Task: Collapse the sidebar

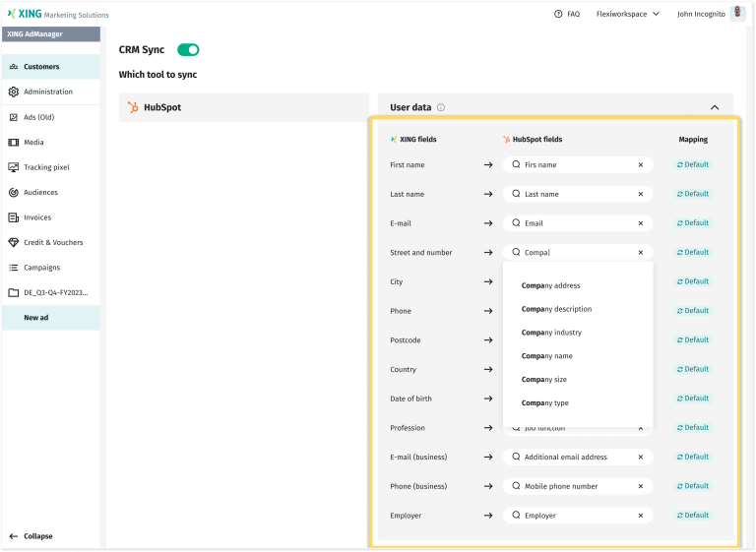Action: (31, 536)
